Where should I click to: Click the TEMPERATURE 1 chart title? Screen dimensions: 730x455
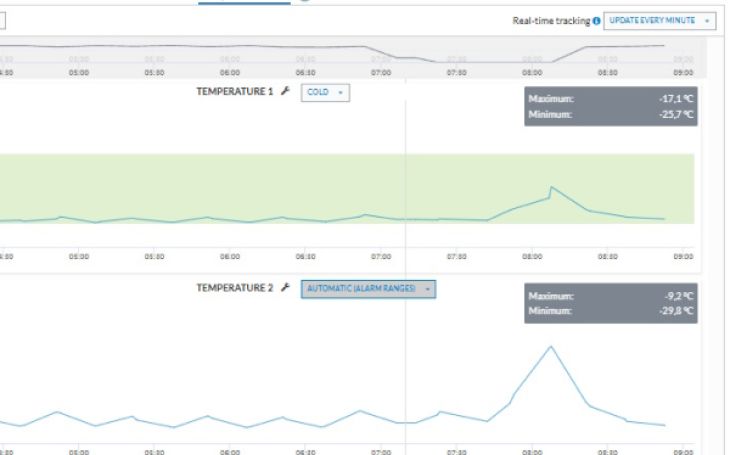coord(235,91)
